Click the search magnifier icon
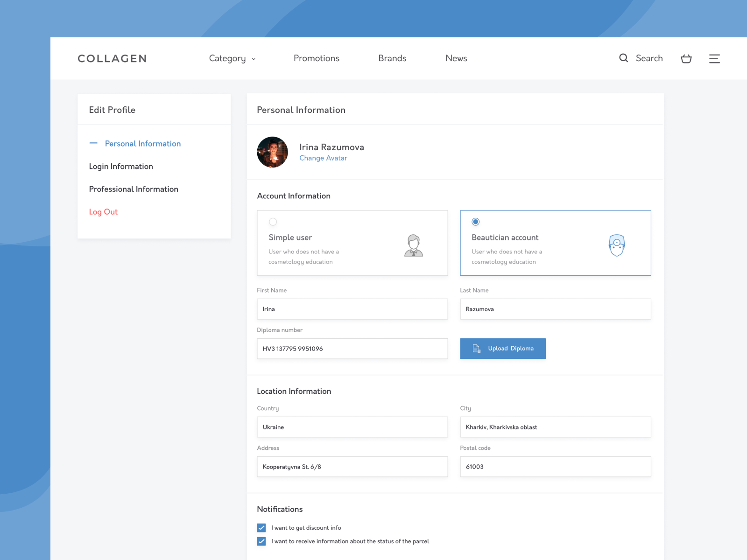This screenshot has height=560, width=747. point(623,58)
